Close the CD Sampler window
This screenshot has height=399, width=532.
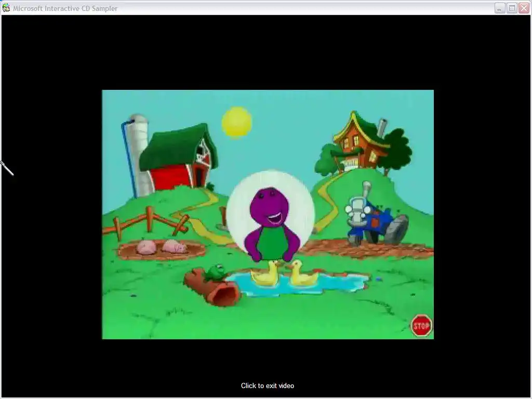pos(524,8)
